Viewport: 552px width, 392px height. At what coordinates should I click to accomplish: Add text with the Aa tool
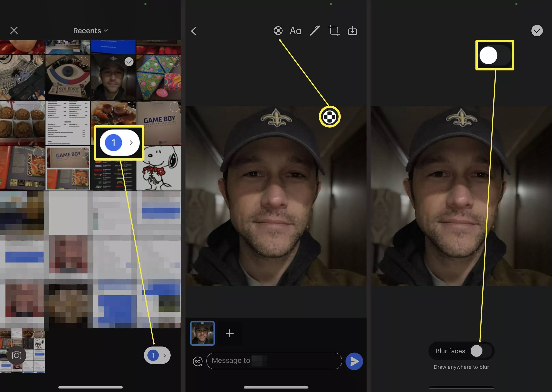coord(295,31)
